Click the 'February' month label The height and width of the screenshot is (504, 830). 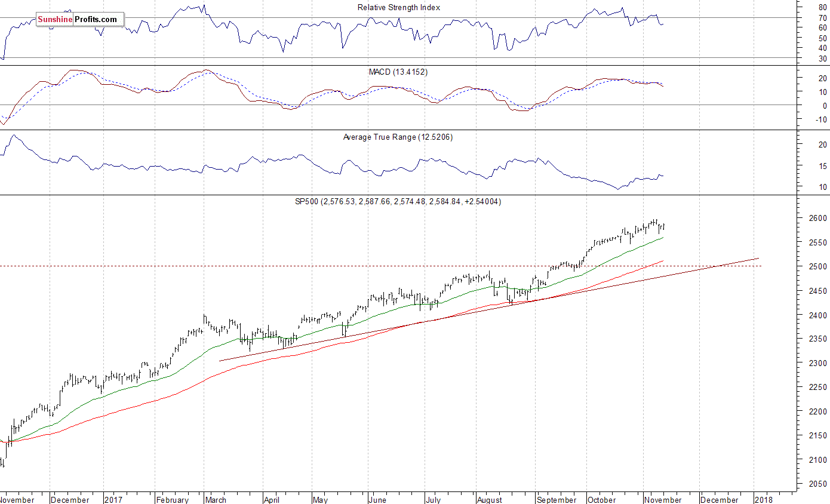pos(173,500)
